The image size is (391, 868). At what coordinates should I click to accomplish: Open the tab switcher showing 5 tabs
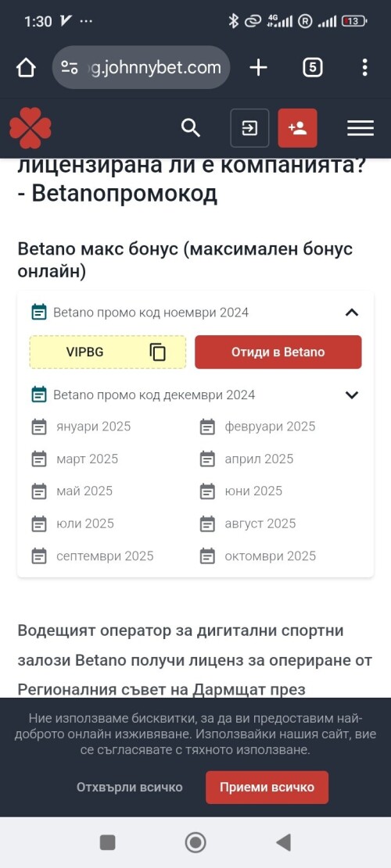313,68
